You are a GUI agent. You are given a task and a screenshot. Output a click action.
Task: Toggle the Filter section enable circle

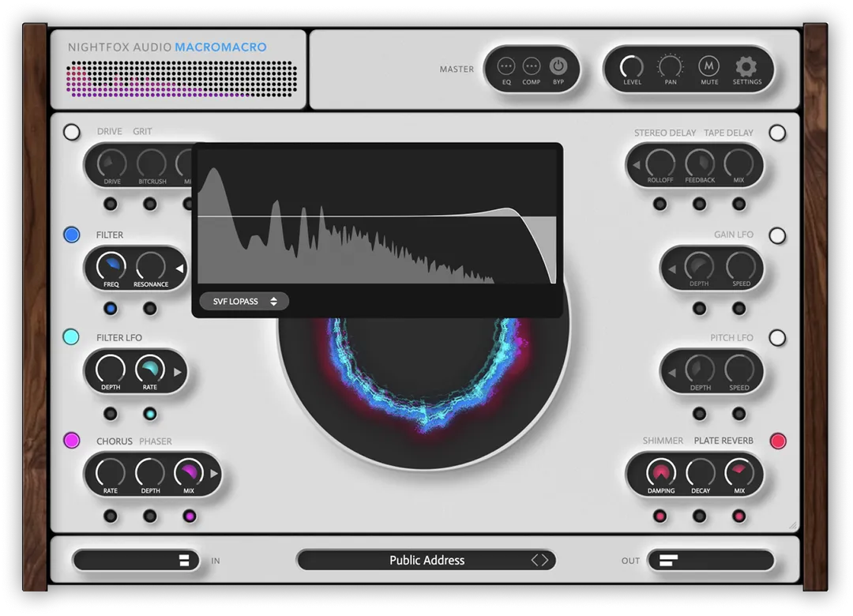point(72,235)
